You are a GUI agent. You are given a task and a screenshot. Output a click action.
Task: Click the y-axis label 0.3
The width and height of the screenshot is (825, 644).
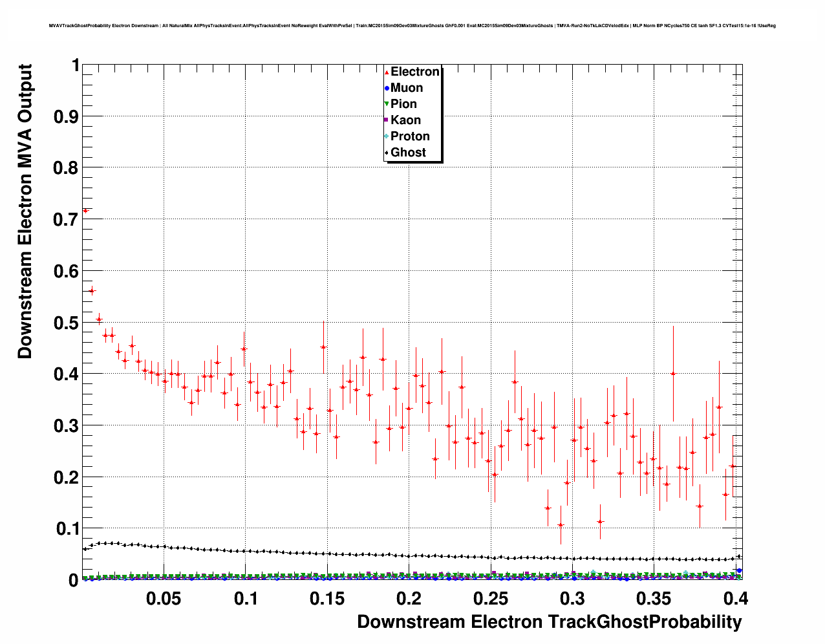[67, 426]
